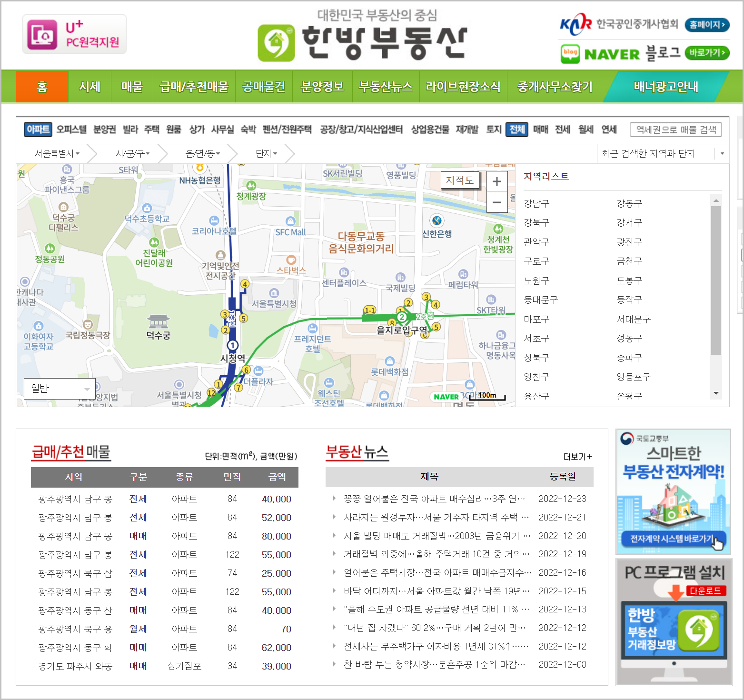Screen dimensions: 744x700
Task: Click the 덕수초등학교 map marker
Action: point(147,208)
